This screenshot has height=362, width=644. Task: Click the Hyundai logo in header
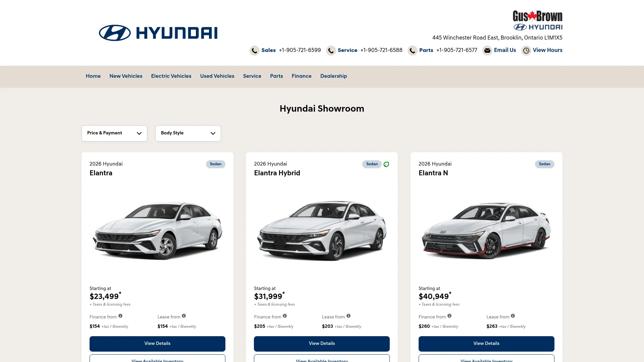pyautogui.click(x=158, y=33)
